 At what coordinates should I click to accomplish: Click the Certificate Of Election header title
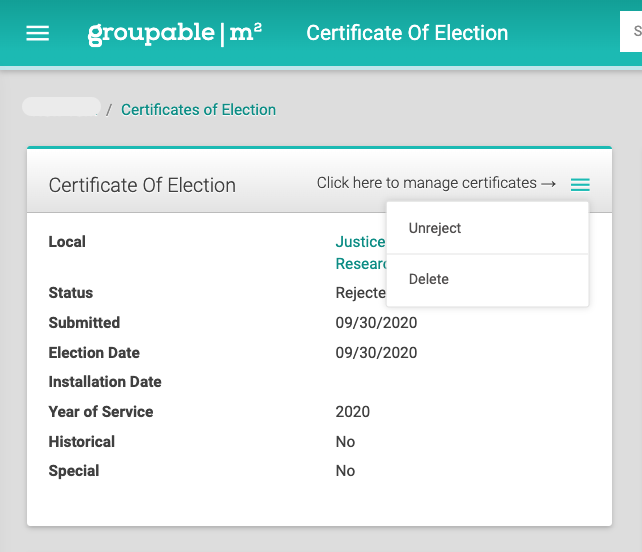tap(407, 33)
